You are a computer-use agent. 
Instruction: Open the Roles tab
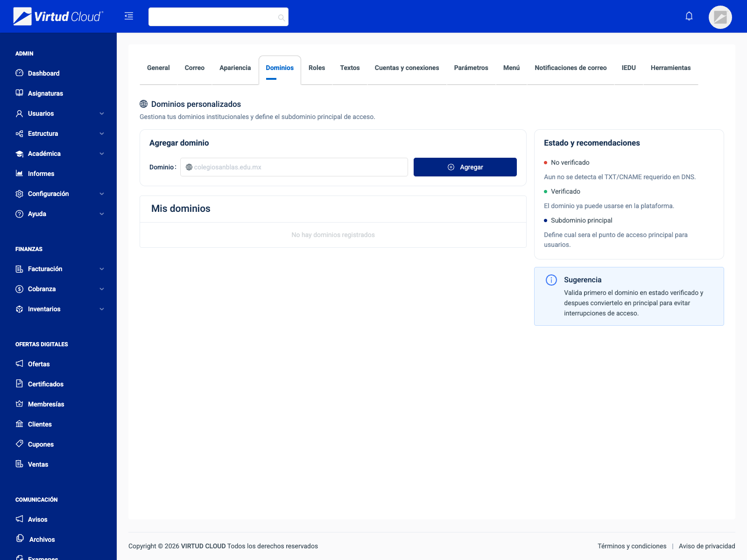tap(317, 68)
